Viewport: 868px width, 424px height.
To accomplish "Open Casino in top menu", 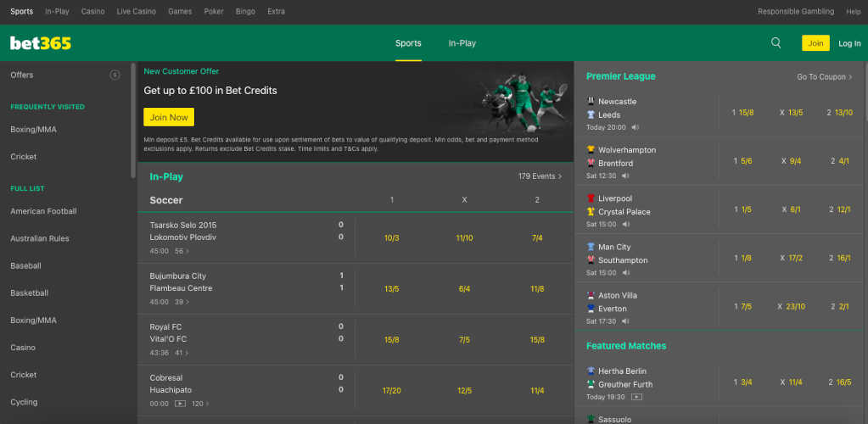I will 93,11.
